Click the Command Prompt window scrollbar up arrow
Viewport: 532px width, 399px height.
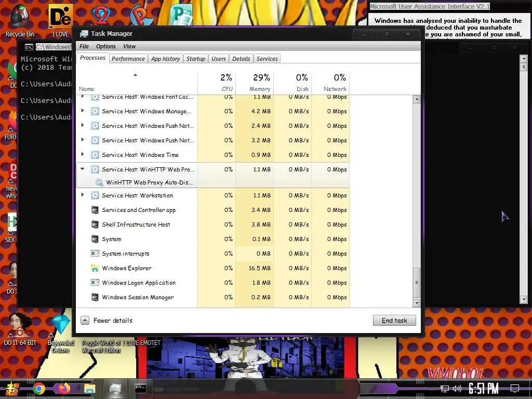pos(524,58)
